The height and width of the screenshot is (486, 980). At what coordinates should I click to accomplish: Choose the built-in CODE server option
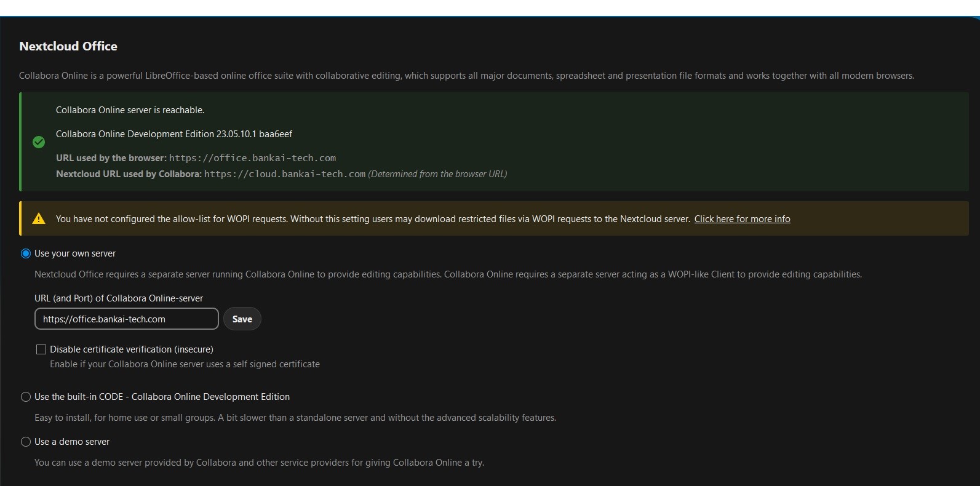tap(26, 397)
